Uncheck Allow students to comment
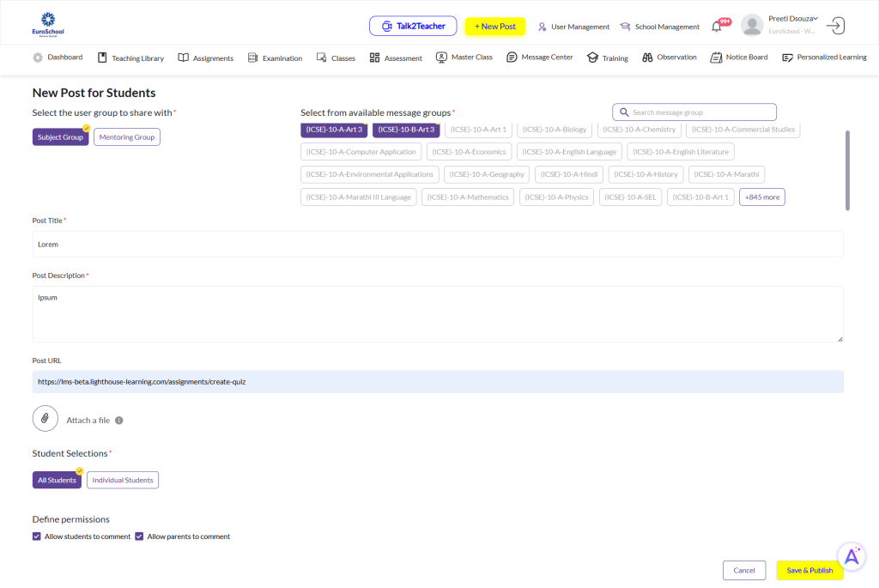The width and height of the screenshot is (879, 588). click(x=37, y=536)
